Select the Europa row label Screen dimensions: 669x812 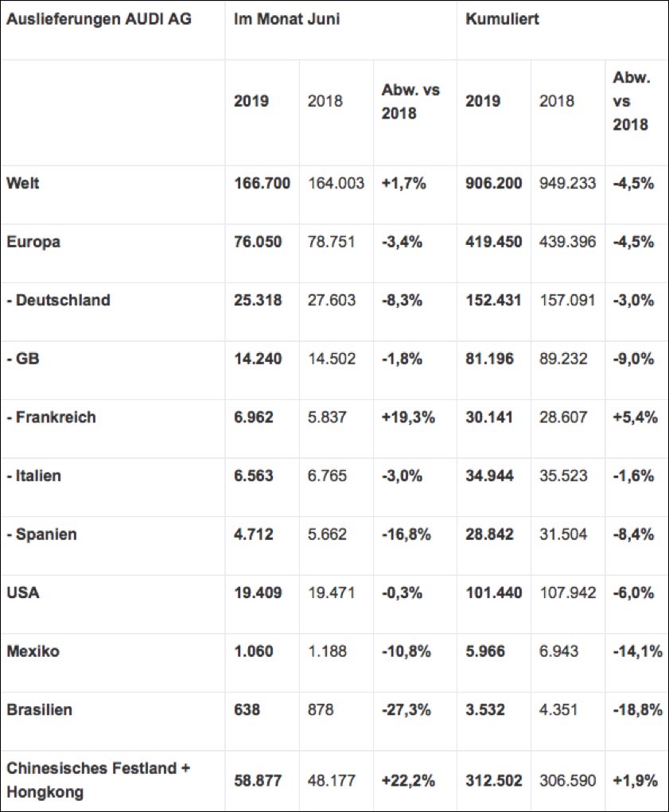33,242
